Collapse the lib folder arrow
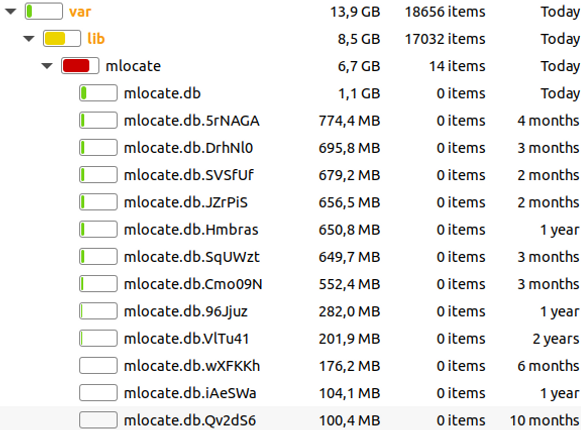The image size is (581, 430). point(29,39)
